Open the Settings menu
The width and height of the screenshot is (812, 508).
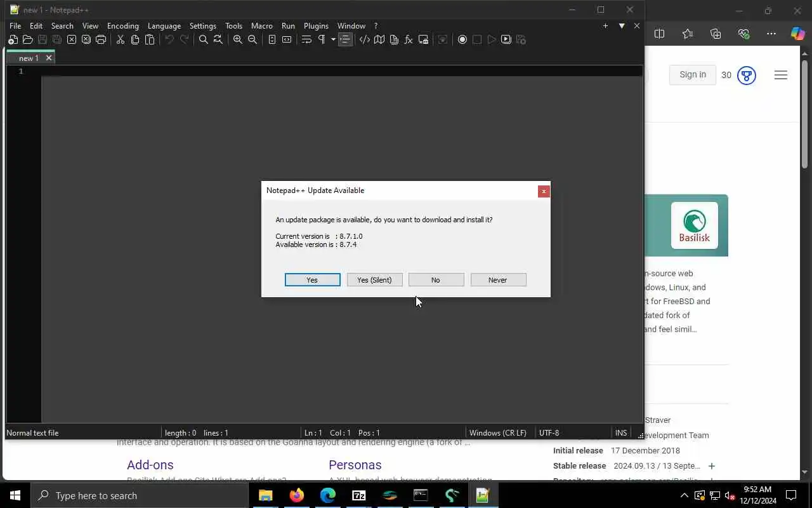point(203,26)
